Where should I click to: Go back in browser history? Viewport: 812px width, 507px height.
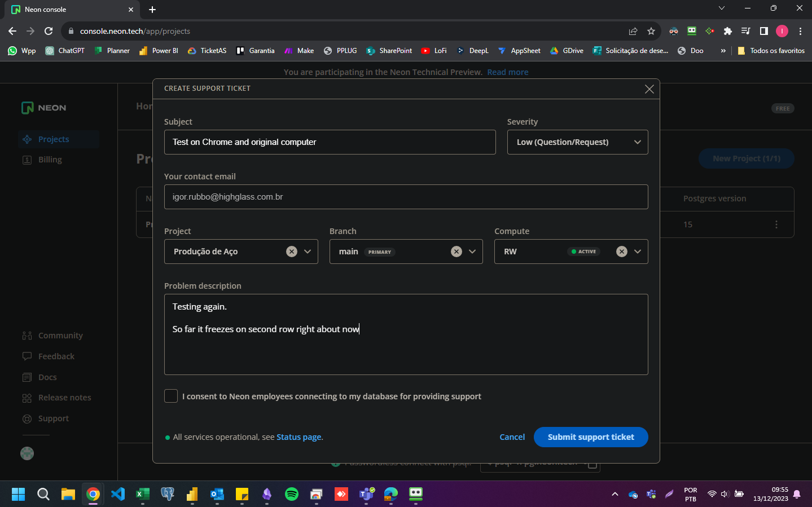[x=12, y=31]
